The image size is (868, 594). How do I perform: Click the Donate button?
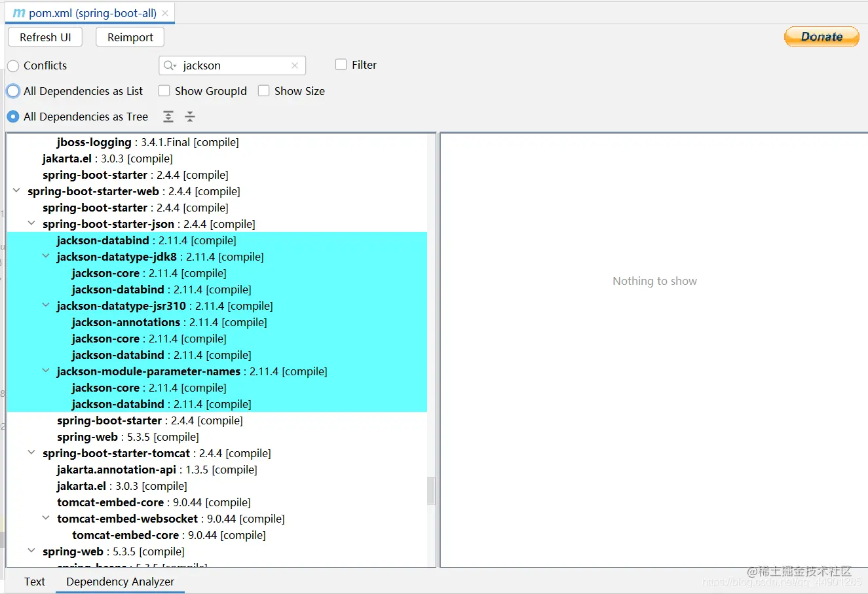(821, 37)
